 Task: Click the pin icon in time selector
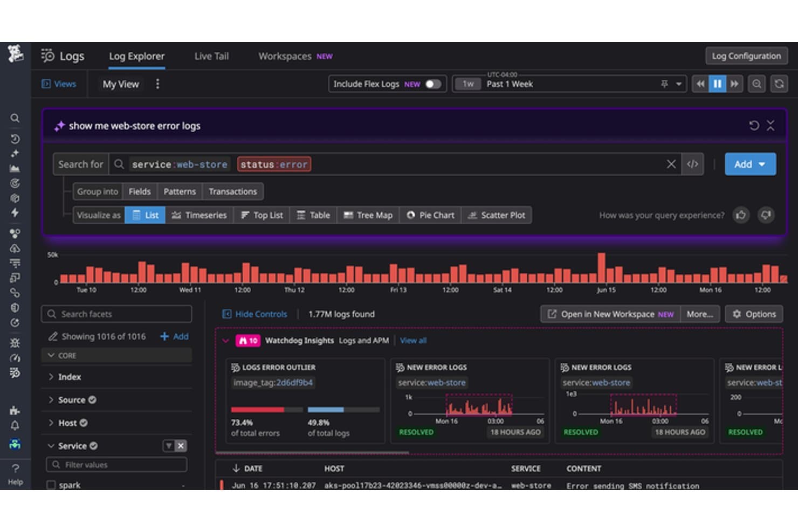tap(664, 84)
